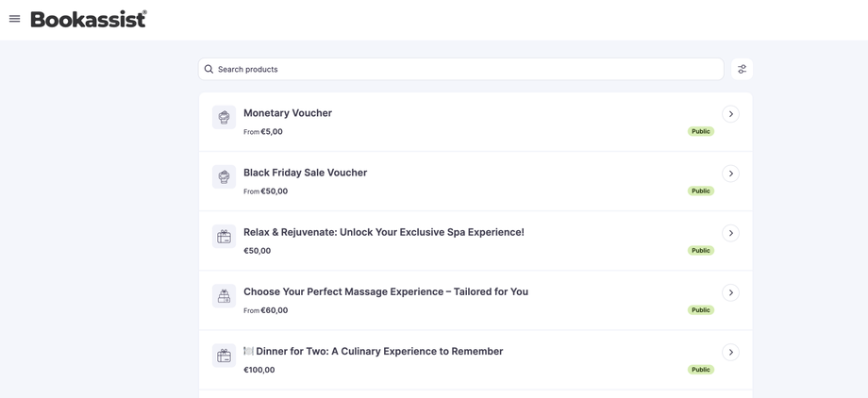The height and width of the screenshot is (398, 868).
Task: Click the Relax & Rejuvenate spa package icon
Action: (224, 237)
